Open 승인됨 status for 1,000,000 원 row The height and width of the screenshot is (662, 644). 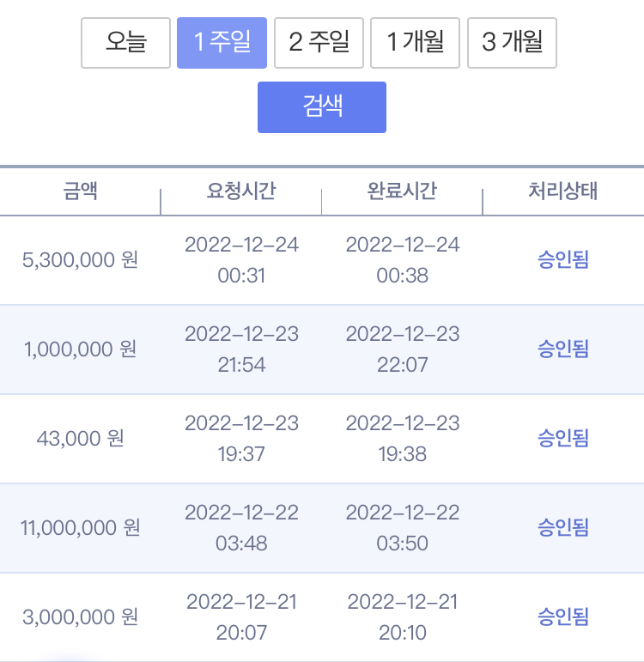click(563, 349)
